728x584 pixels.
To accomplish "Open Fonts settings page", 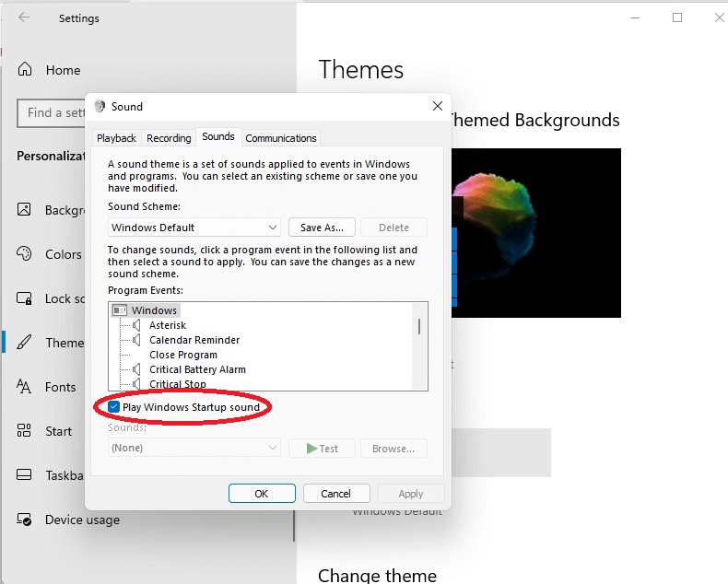I will (60, 387).
